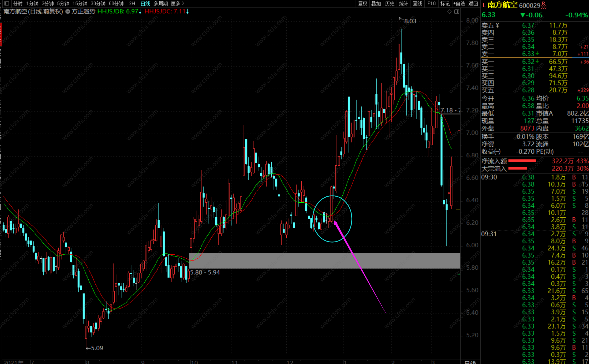589x364 pixels.
Task: Select the 60分钟 period tab
Action: point(116,3)
